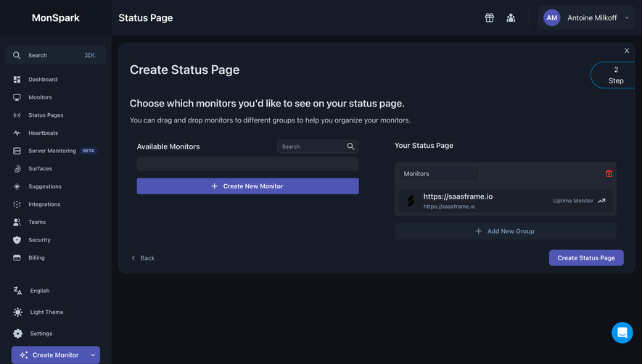This screenshot has height=364, width=642.
Task: Open the Dashboard icon in sidebar
Action: click(x=17, y=80)
